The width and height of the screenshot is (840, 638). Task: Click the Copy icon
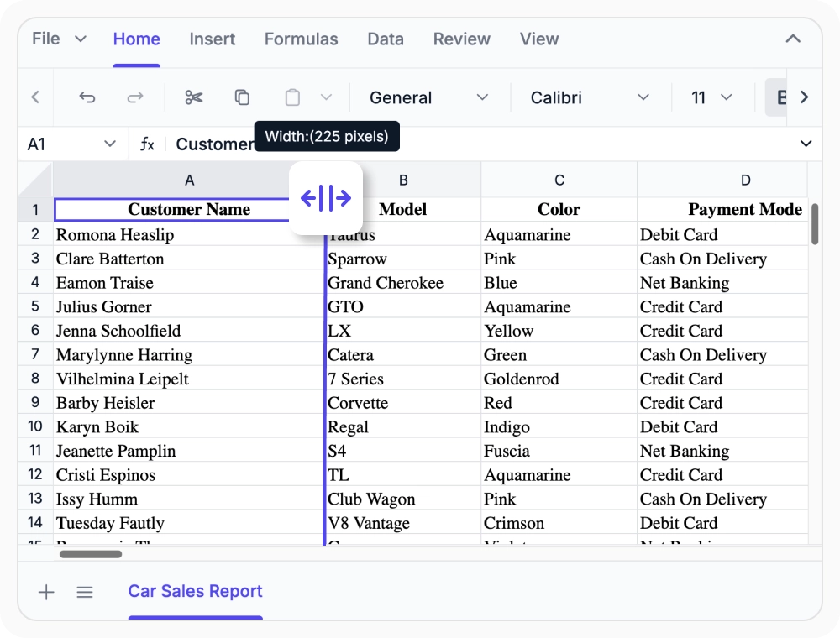tap(242, 97)
